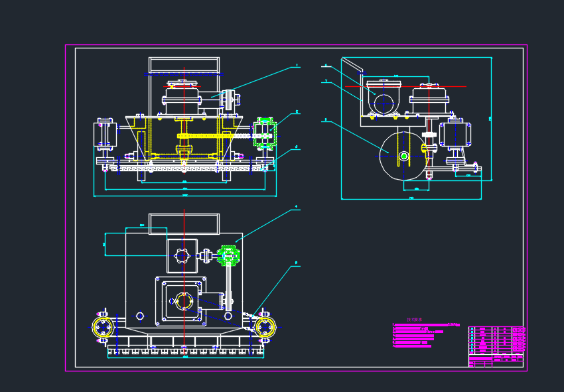Select callout number 1 on the front view
Screen dimensions: 564x392
coord(297,66)
